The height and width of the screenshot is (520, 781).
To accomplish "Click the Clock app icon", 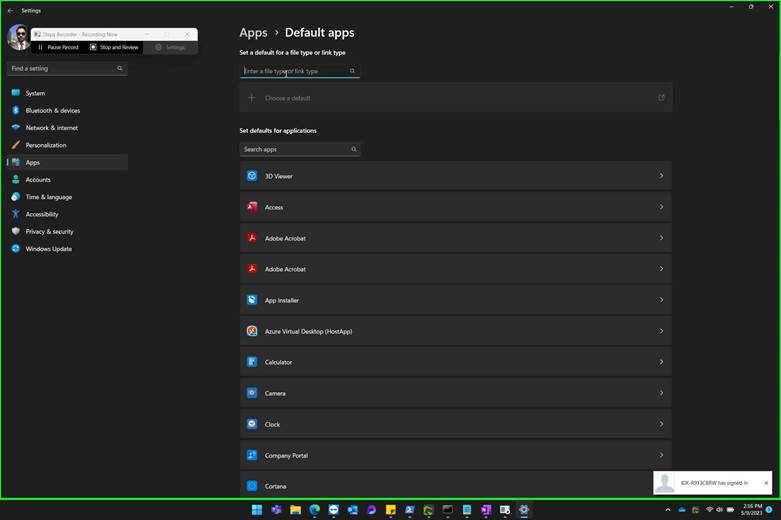I will pyautogui.click(x=252, y=424).
